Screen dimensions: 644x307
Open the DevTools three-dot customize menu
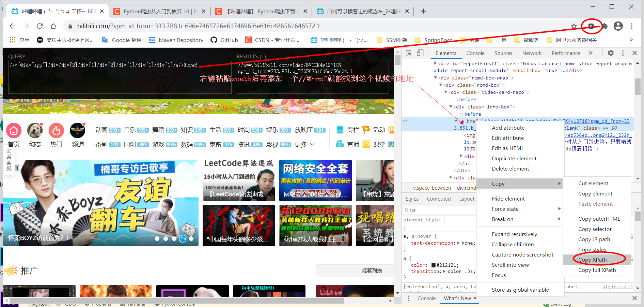click(623, 53)
